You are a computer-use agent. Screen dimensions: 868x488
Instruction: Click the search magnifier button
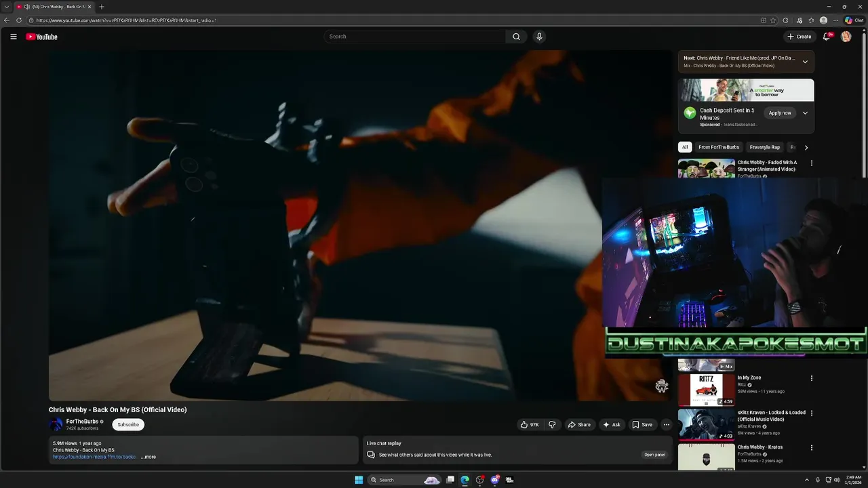(516, 37)
